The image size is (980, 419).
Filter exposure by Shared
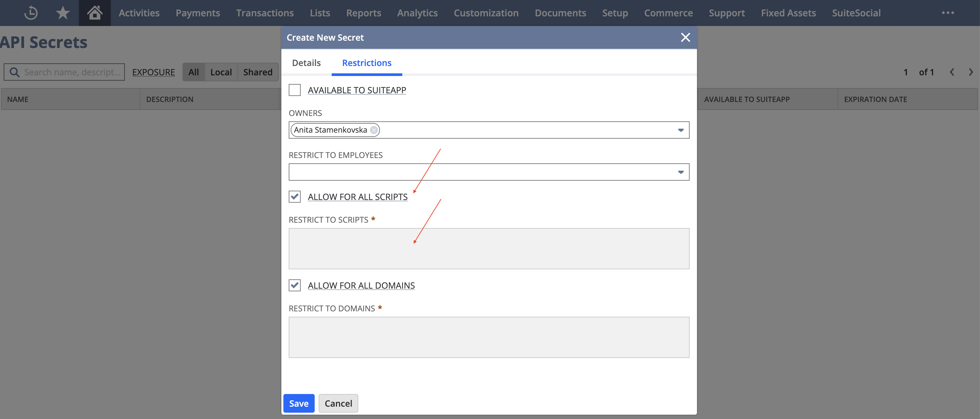(258, 72)
